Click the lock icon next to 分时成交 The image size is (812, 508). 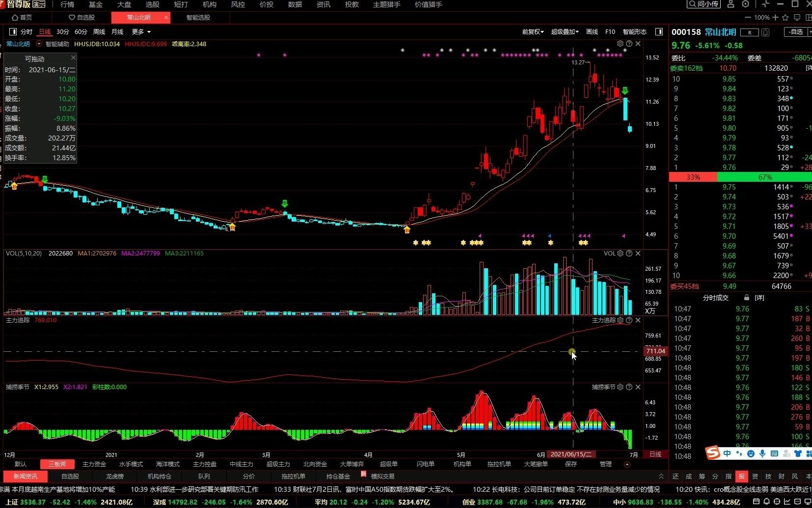[747, 298]
